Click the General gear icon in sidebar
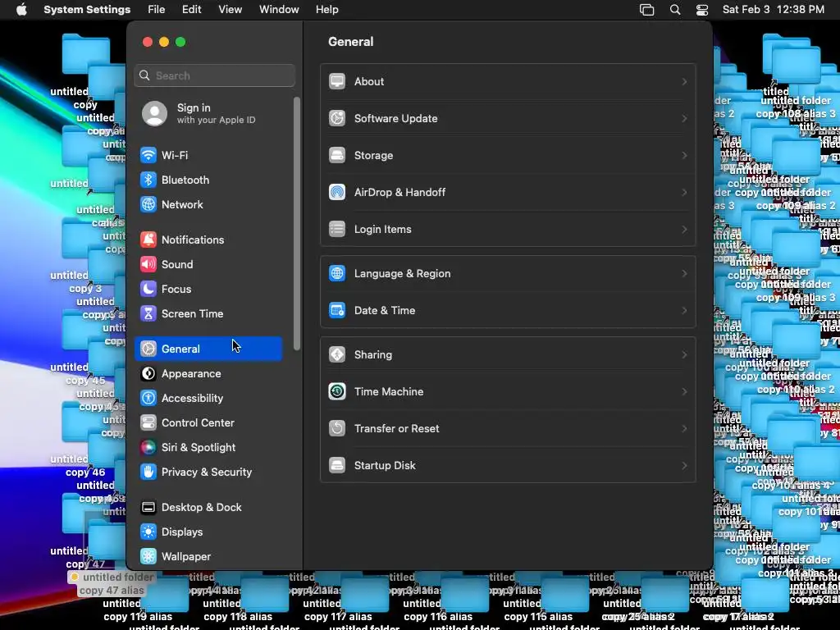 [148, 349]
